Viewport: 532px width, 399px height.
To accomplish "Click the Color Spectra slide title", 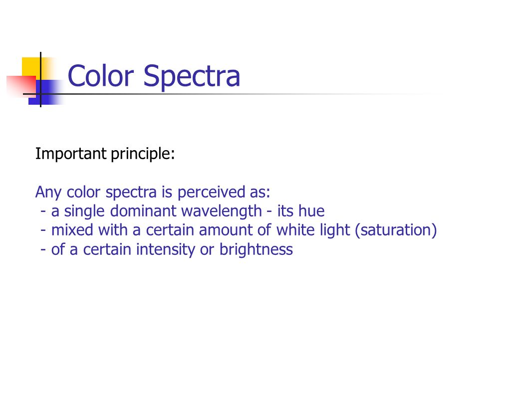I will (154, 76).
